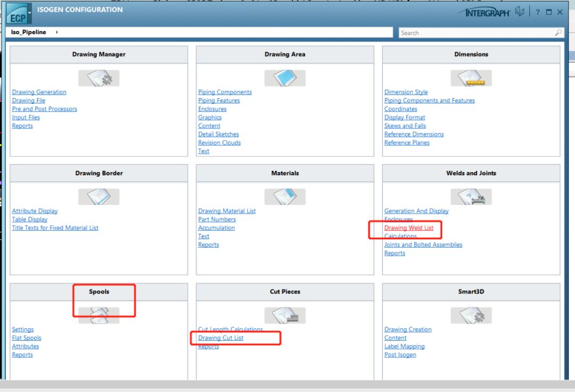Click the Materials section icon
Image resolution: width=575 pixels, height=392 pixels.
point(285,197)
